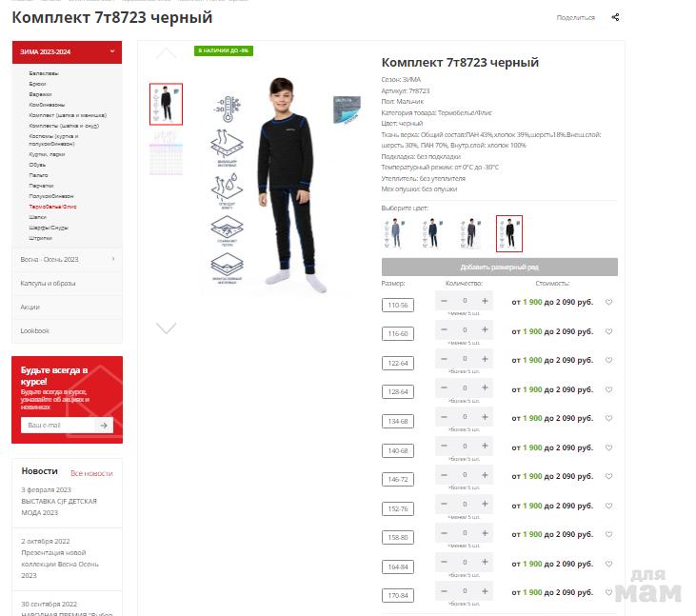
Task: Favorite size 164-84 with heart icon
Action: 609,564
